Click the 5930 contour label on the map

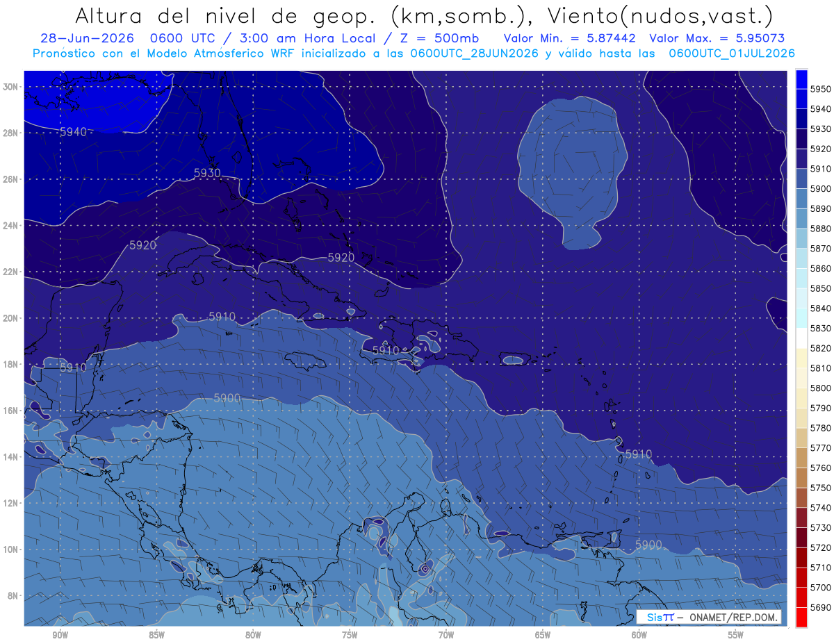click(x=207, y=172)
